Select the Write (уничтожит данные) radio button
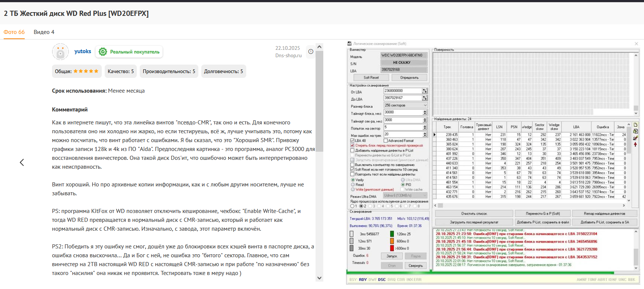The width and height of the screenshot is (644, 289). pyautogui.click(x=353, y=189)
